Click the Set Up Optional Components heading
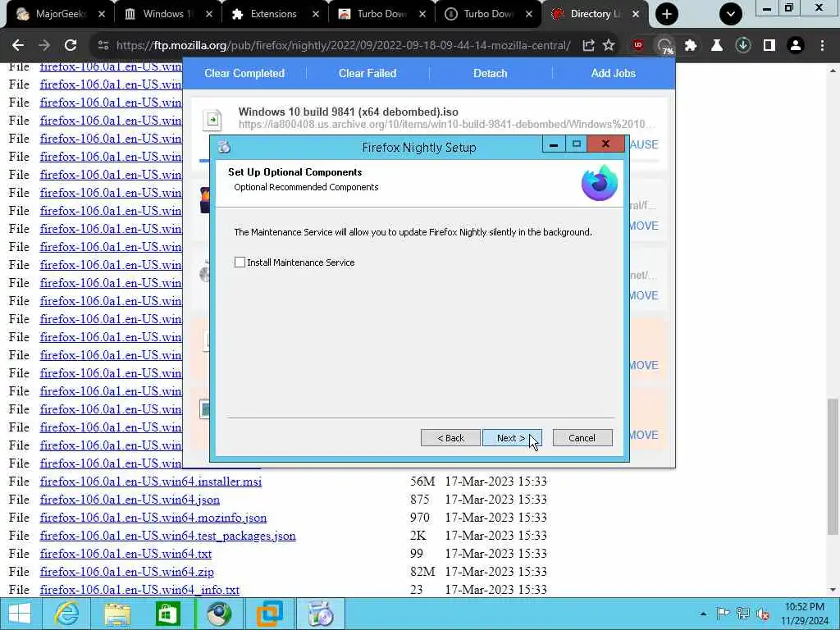The height and width of the screenshot is (630, 840). coord(295,172)
